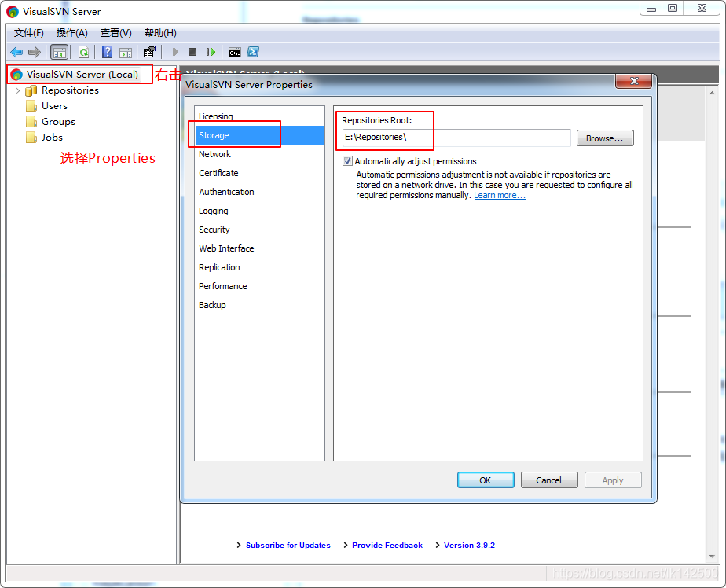Switch to the Security page
726x588 pixels.
pos(258,230)
